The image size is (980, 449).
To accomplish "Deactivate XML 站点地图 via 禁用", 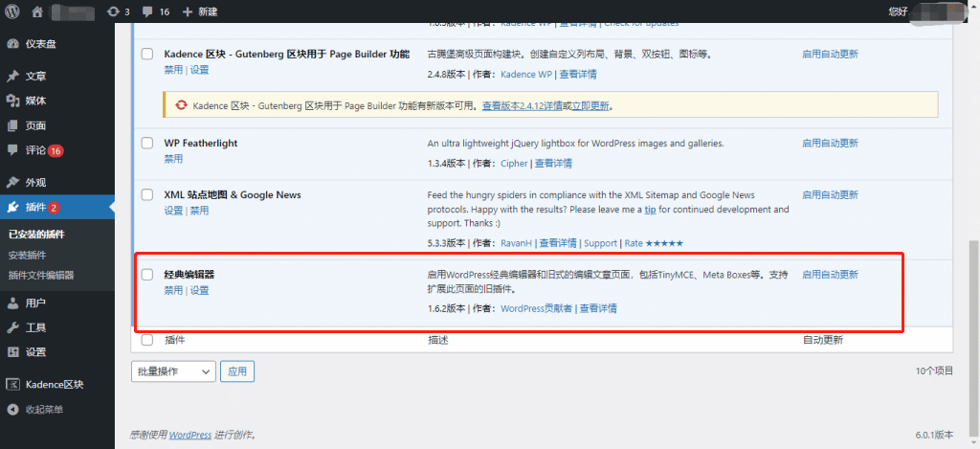I will [x=199, y=210].
